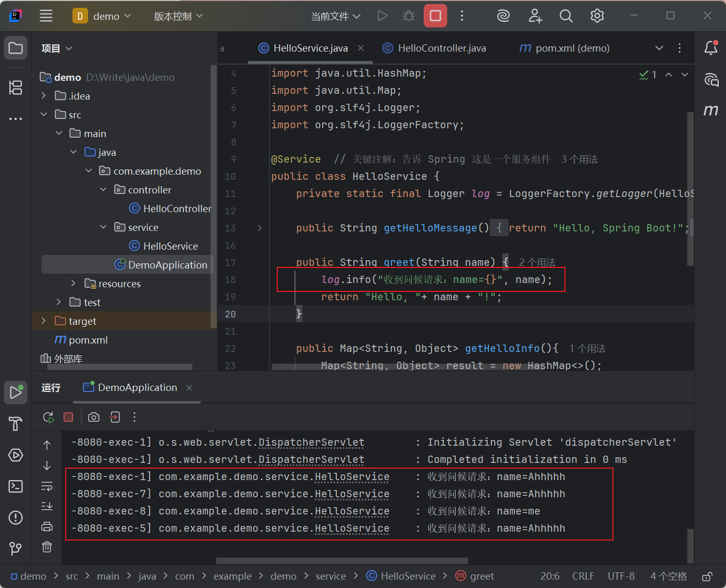This screenshot has width=726, height=588.
Task: Switch to HelloController.java tab
Action: coord(435,48)
